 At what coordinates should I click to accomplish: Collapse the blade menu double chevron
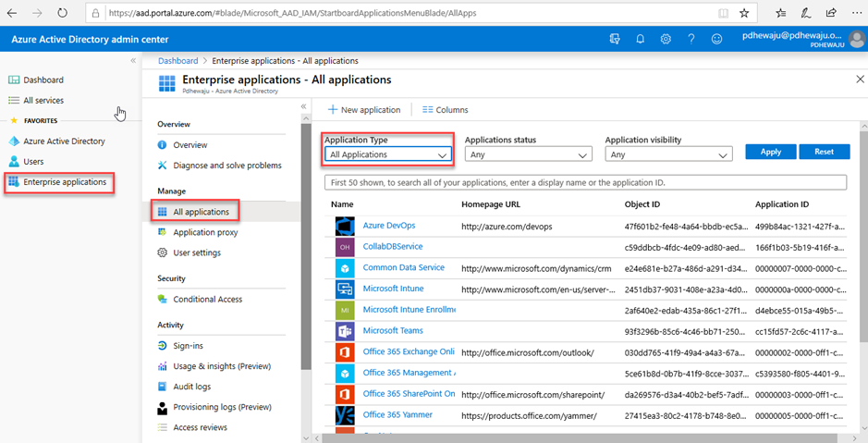coord(303,106)
